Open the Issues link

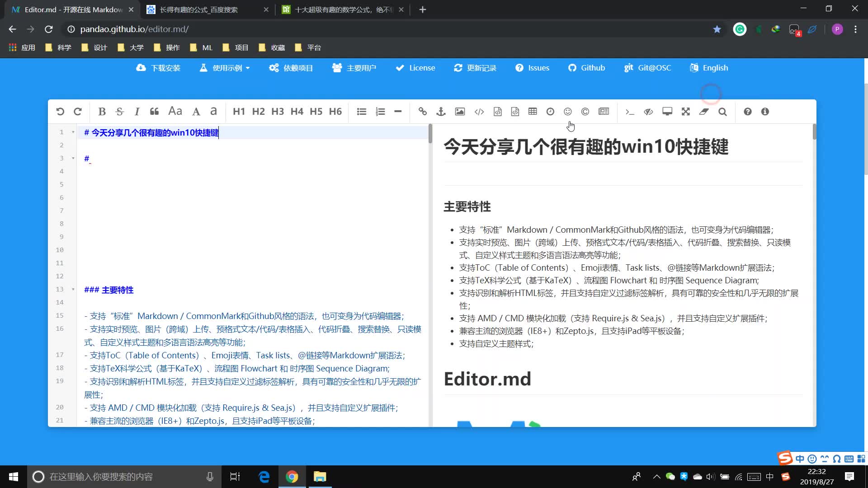pos(532,68)
